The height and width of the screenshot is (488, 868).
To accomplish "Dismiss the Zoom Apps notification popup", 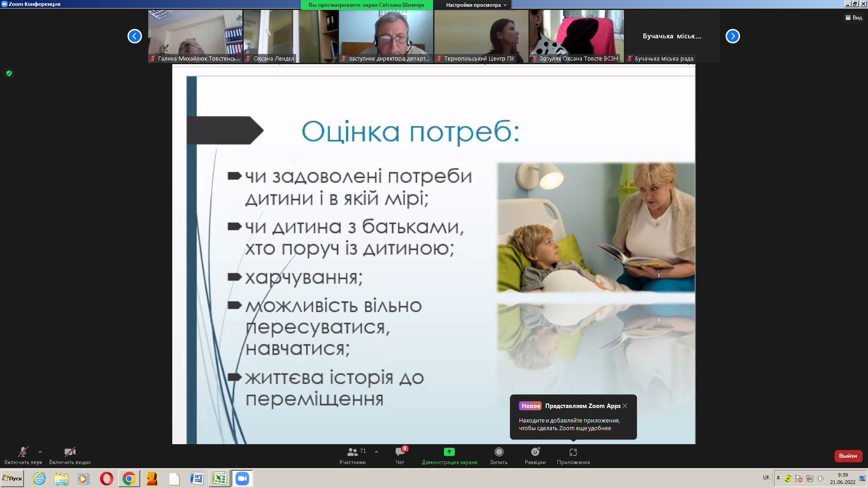I will 625,406.
